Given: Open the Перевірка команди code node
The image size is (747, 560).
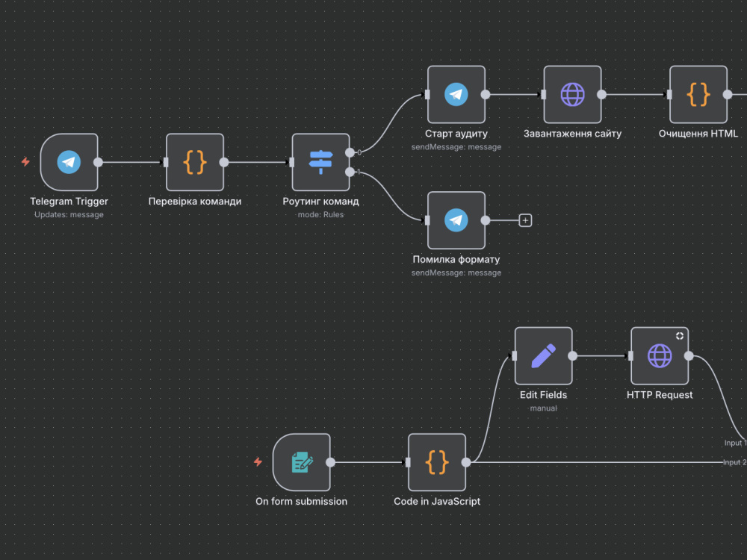Looking at the screenshot, I should [195, 162].
